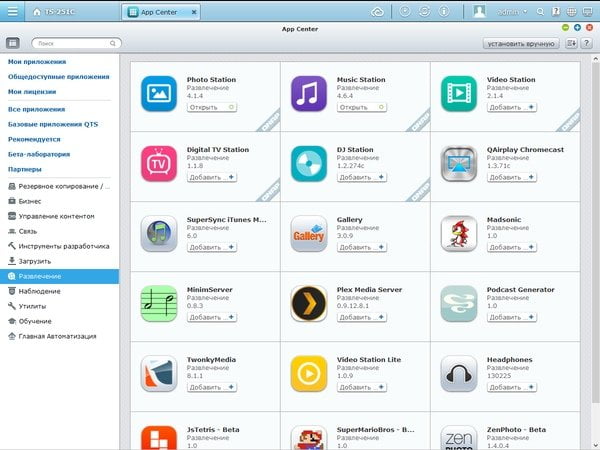Go to the TS-251C home desktop
The width and height of the screenshot is (600, 450).
tap(54, 12)
